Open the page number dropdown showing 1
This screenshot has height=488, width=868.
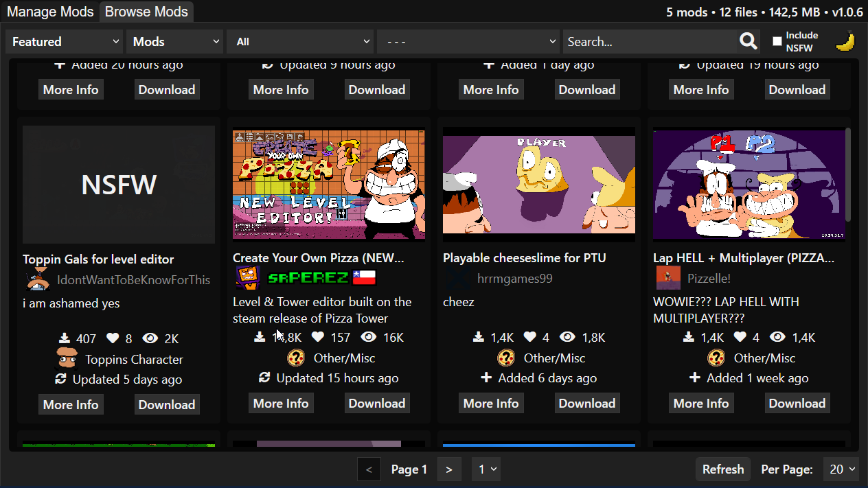[x=486, y=469]
